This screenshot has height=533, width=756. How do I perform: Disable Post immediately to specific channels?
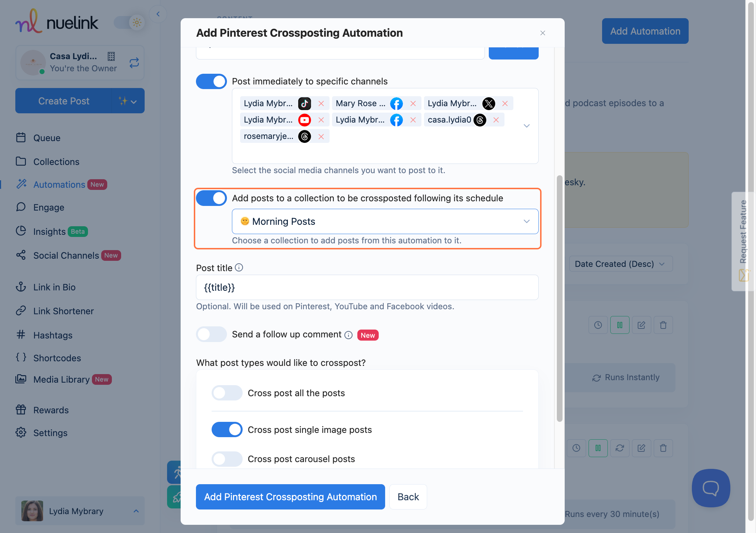pyautogui.click(x=211, y=81)
